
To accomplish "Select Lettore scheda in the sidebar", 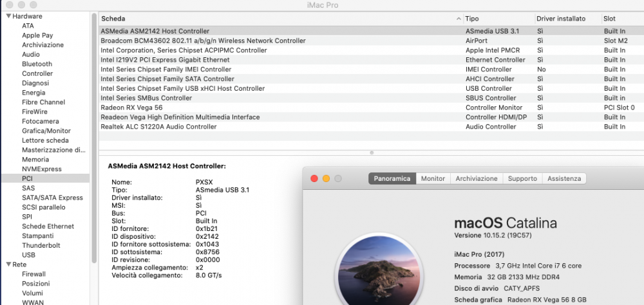I will [45, 140].
